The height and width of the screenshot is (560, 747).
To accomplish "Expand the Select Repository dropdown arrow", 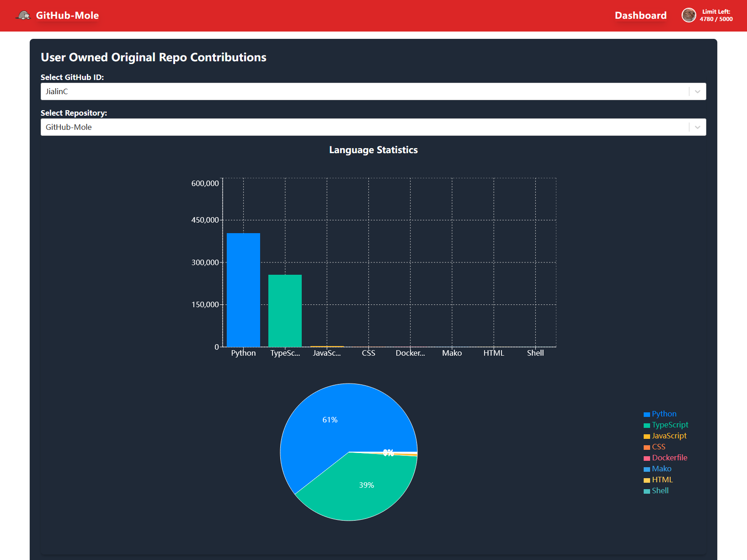I will point(697,128).
